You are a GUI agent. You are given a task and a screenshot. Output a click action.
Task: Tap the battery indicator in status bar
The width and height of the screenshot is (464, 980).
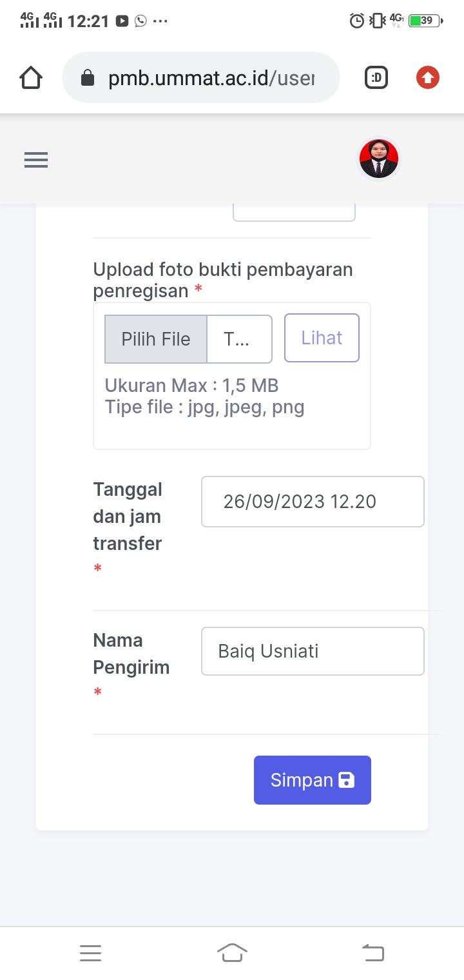point(425,21)
